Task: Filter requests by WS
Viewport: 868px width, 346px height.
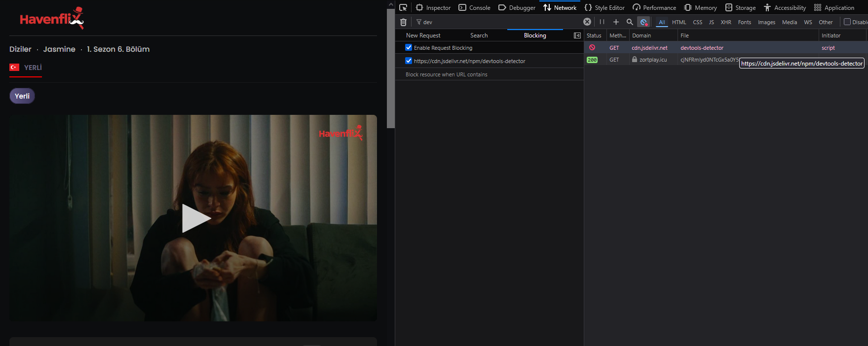Action: [808, 22]
